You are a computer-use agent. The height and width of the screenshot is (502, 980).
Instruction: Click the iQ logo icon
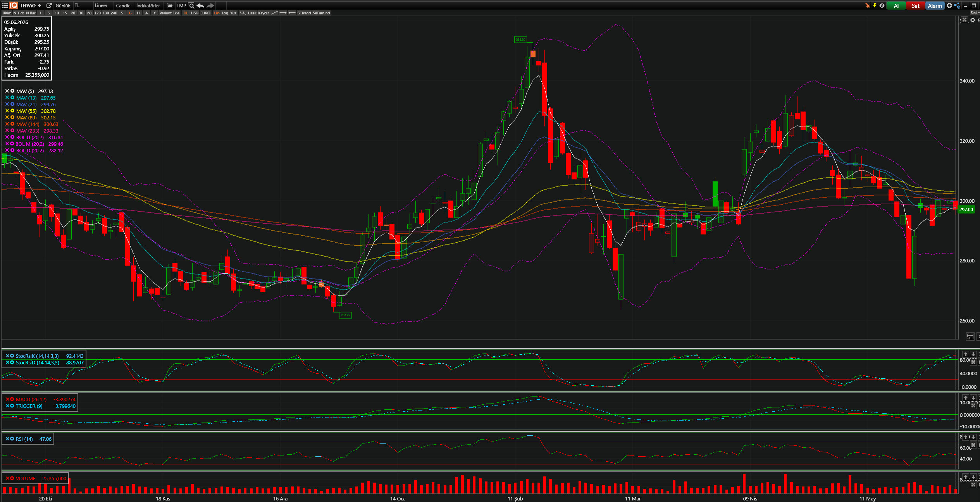(x=14, y=5)
